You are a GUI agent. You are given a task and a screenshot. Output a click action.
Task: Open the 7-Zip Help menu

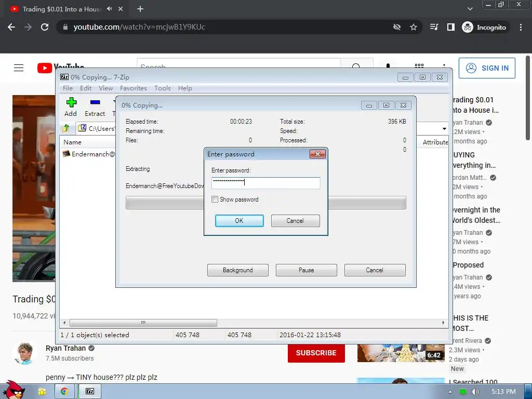coord(185,88)
